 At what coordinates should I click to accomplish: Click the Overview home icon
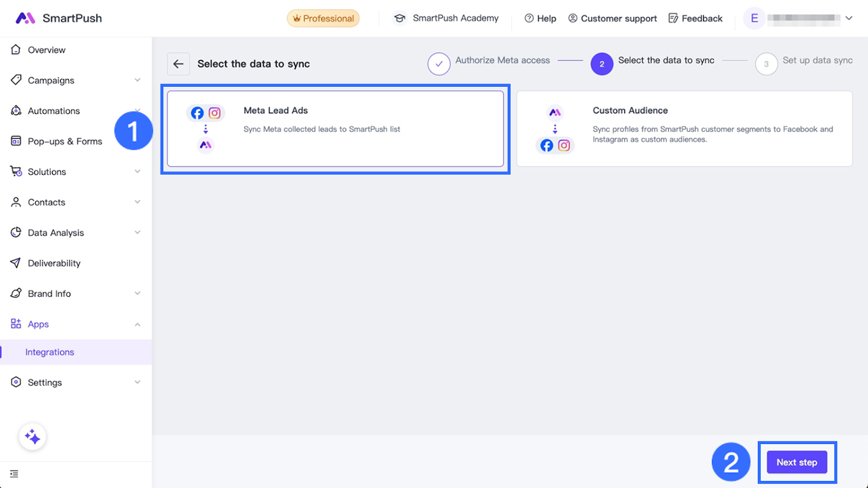click(16, 50)
